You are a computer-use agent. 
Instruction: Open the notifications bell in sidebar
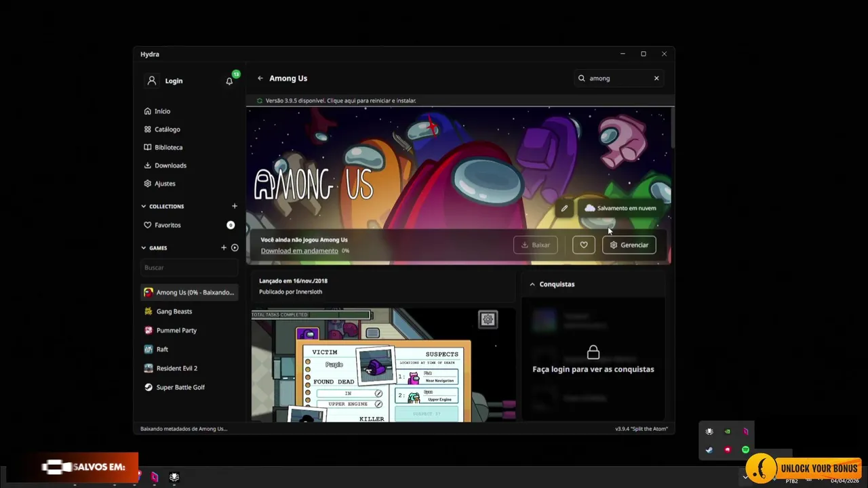click(229, 81)
